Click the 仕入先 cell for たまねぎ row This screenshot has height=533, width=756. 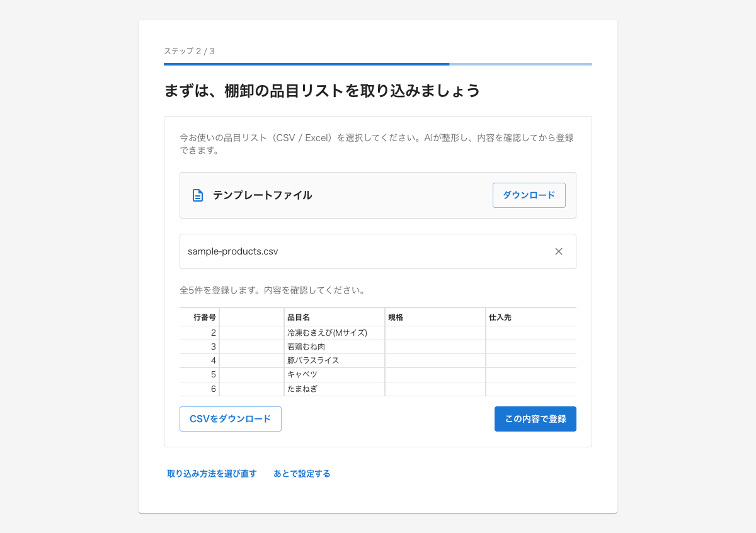(531, 389)
